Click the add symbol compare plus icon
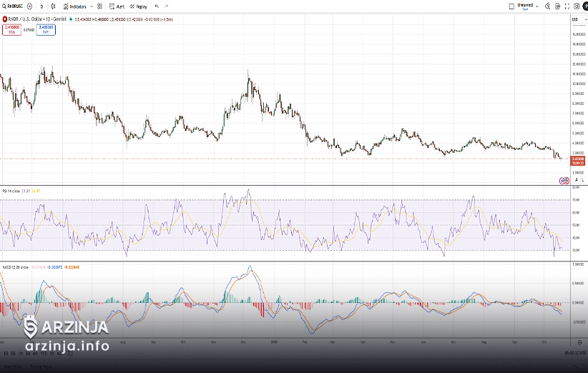 29,6
